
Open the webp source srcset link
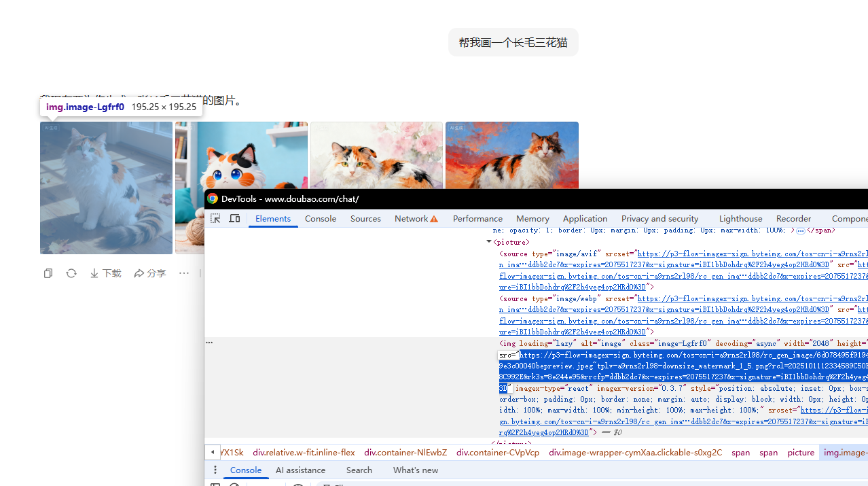tap(753, 298)
